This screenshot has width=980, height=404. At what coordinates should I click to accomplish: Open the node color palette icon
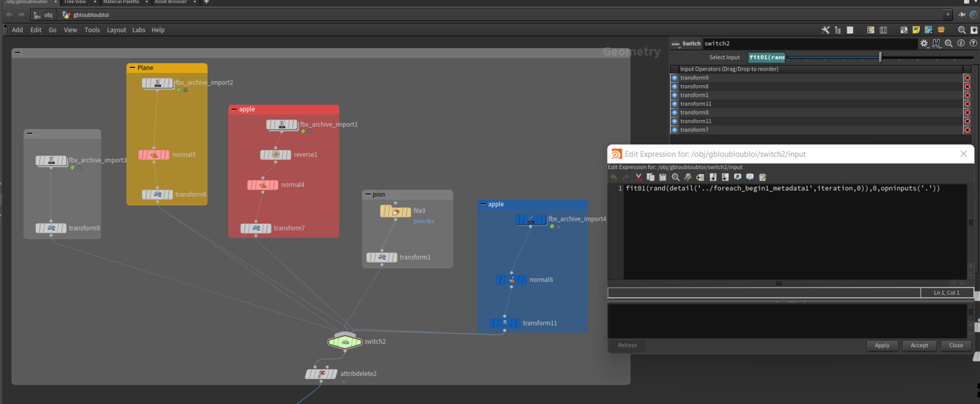pyautogui.click(x=870, y=30)
